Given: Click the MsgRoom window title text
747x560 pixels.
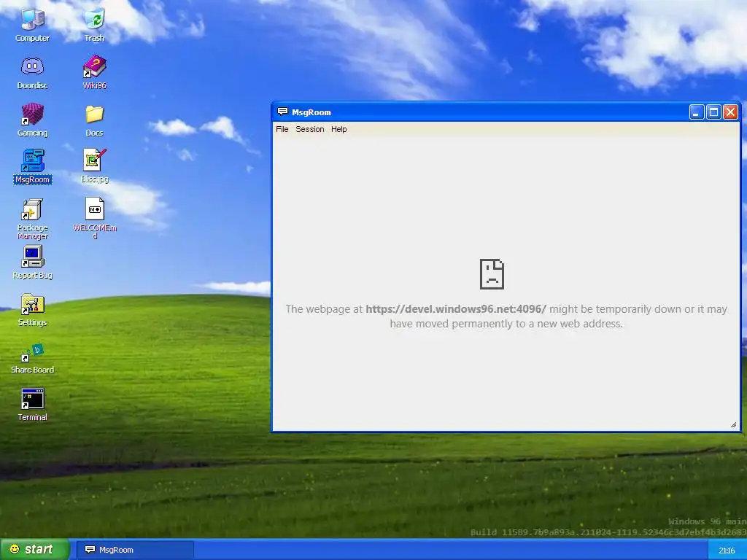Looking at the screenshot, I should click(311, 112).
